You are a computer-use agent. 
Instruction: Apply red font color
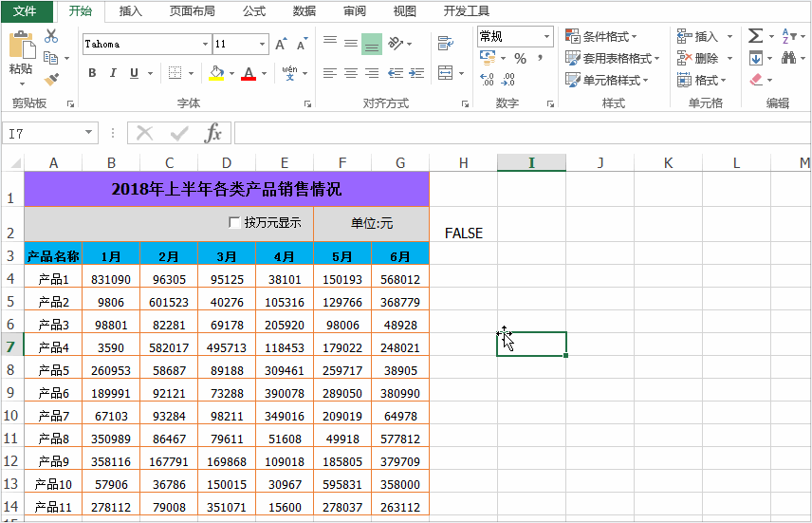249,73
